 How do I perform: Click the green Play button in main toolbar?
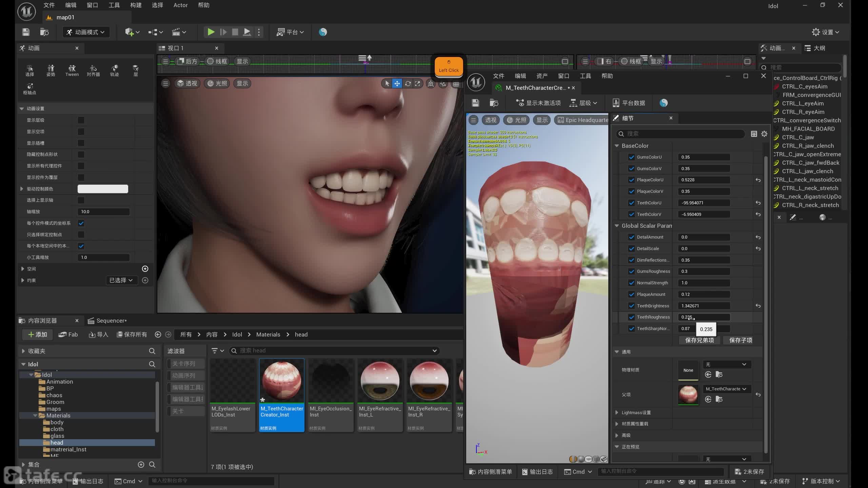point(211,32)
